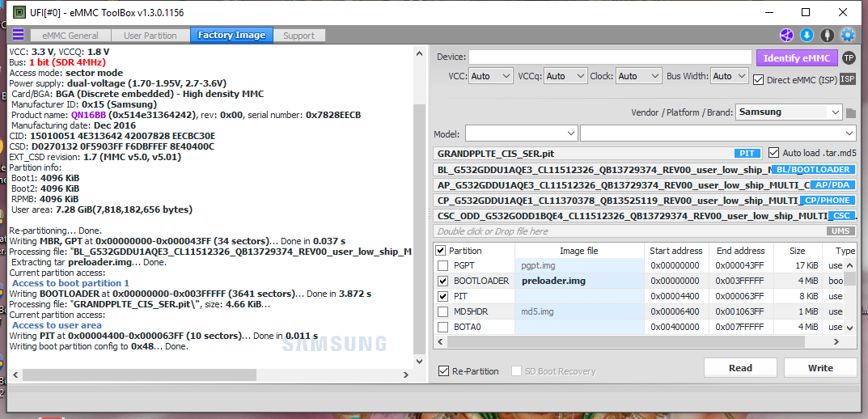Uncheck the PIT partition checkbox

[442, 296]
